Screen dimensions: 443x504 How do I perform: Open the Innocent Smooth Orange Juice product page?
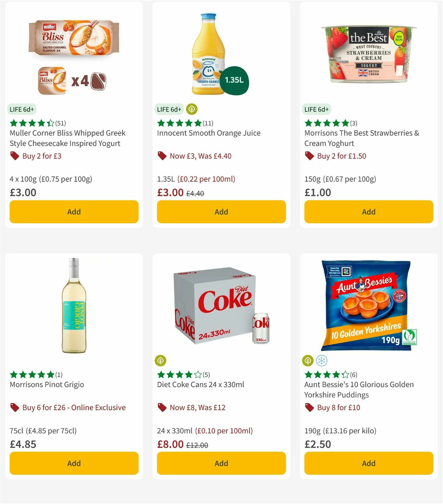(x=209, y=133)
